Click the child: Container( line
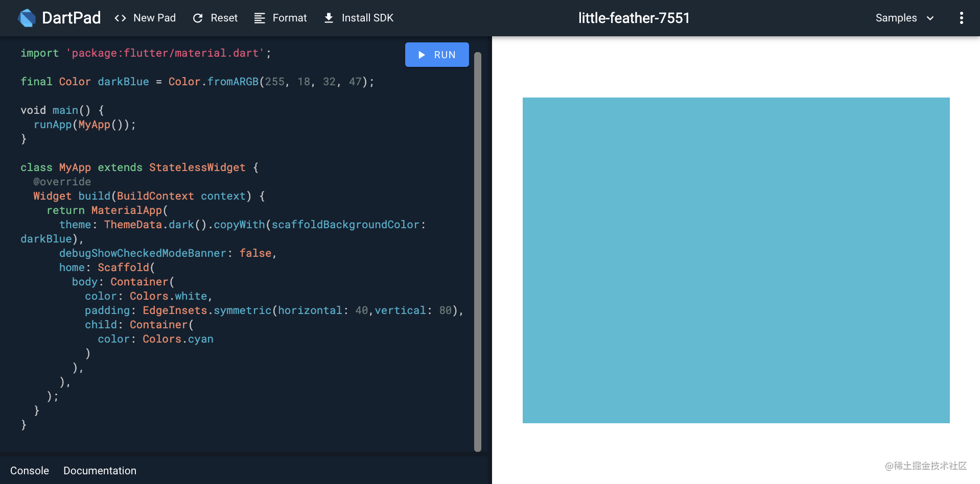This screenshot has width=980, height=484. 139,325
